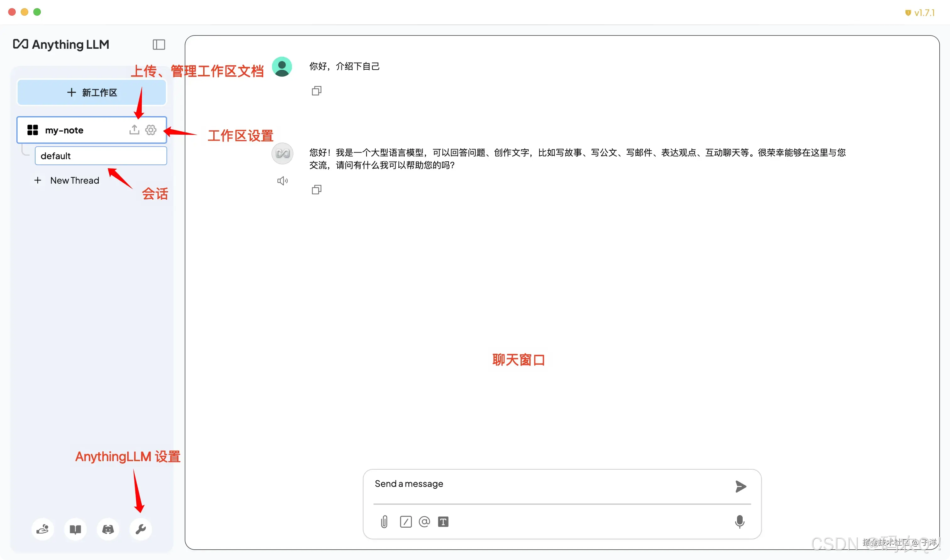Start a New Thread
Viewport: 950px width, 560px height.
click(x=67, y=180)
